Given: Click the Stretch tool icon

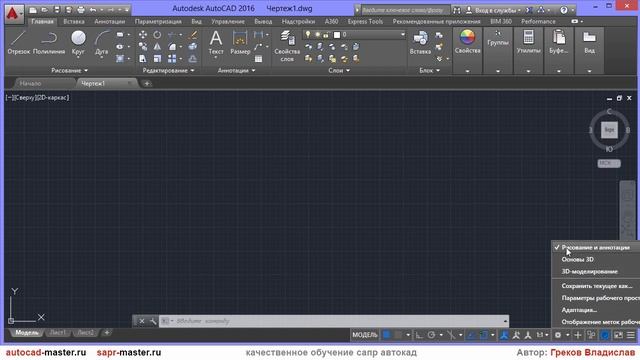Looking at the screenshot, I should [142, 59].
